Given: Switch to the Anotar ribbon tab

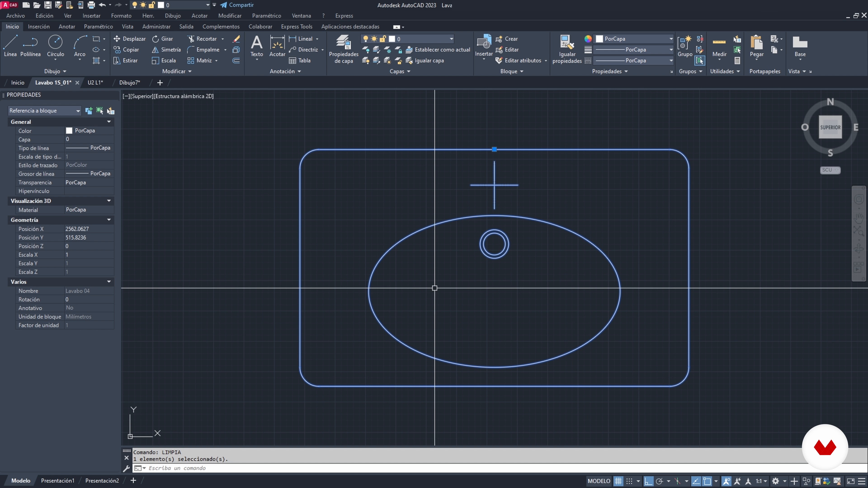Looking at the screenshot, I should pos(67,26).
